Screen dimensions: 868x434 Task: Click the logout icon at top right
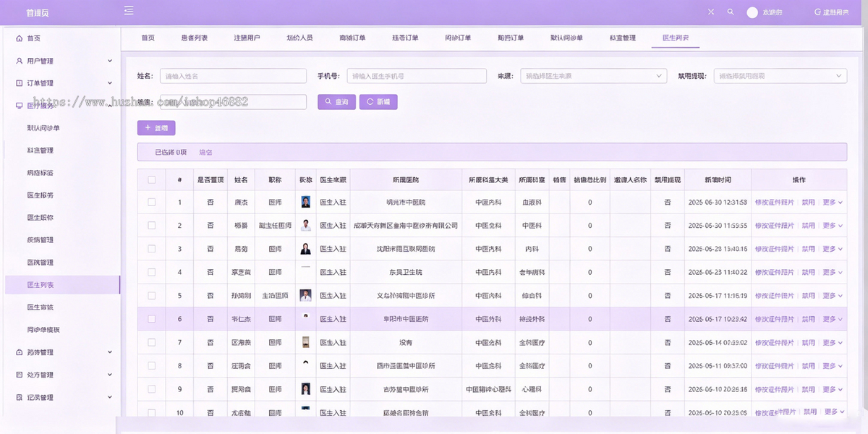[817, 12]
